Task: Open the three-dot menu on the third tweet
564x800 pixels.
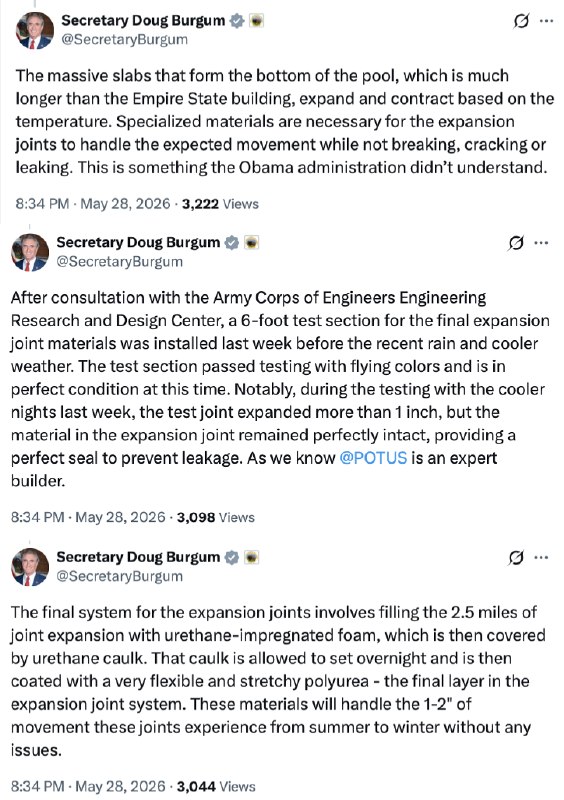Action: click(542, 558)
